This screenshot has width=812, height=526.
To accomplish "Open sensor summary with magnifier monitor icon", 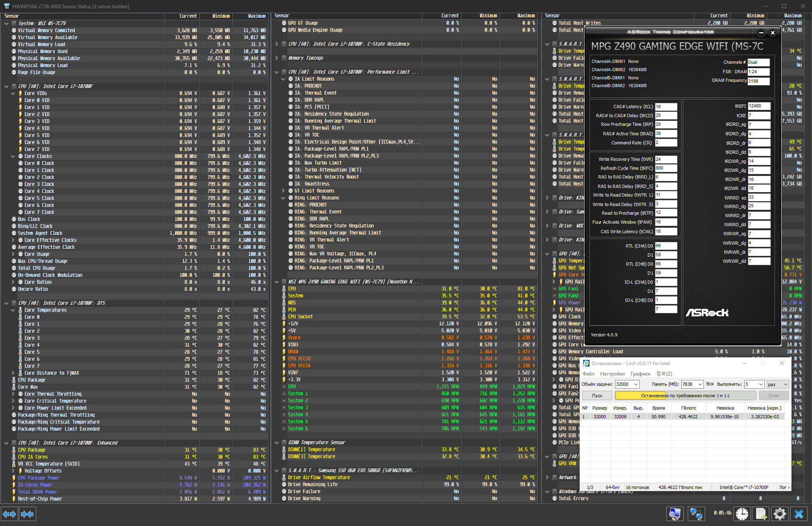I will click(x=675, y=514).
